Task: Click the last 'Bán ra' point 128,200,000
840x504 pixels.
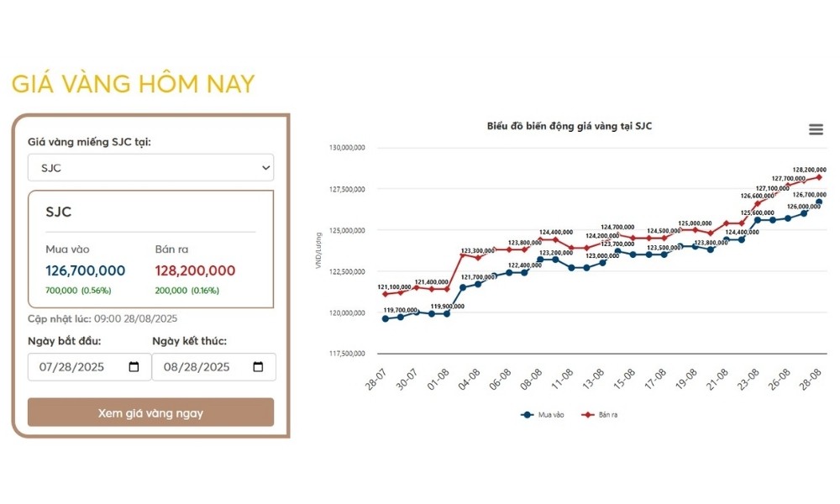Action: click(x=819, y=176)
